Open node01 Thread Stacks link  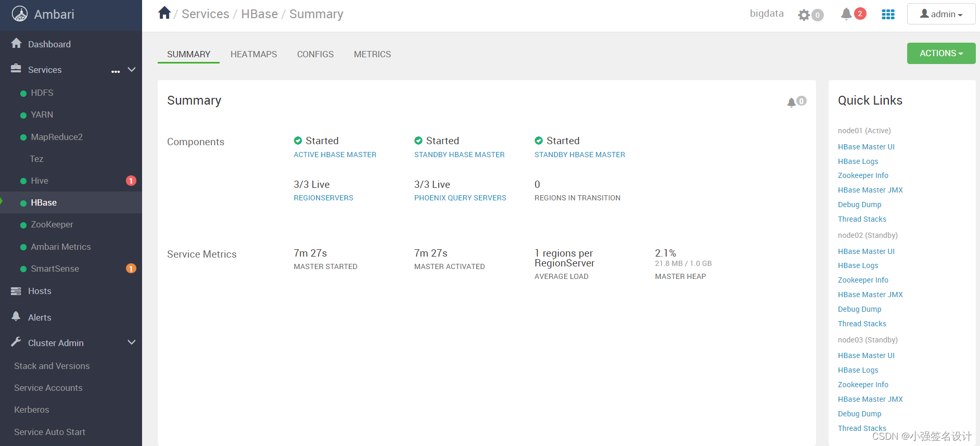coord(862,219)
